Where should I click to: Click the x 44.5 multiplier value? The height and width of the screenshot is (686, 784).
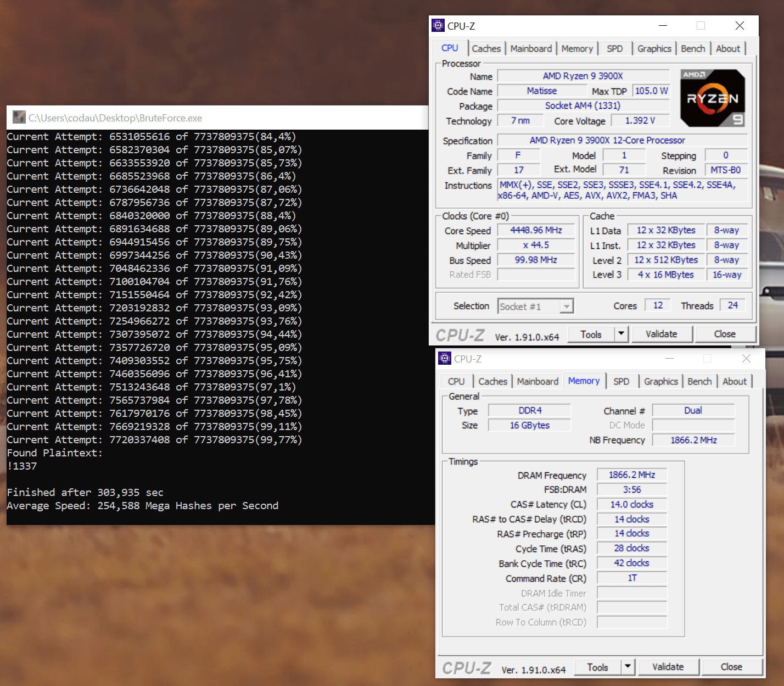point(536,245)
